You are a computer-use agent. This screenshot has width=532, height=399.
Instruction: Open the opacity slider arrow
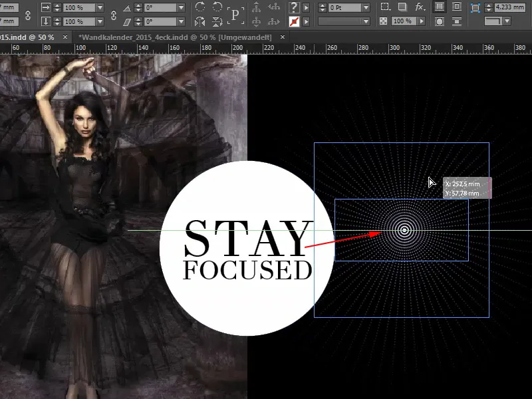tap(422, 21)
